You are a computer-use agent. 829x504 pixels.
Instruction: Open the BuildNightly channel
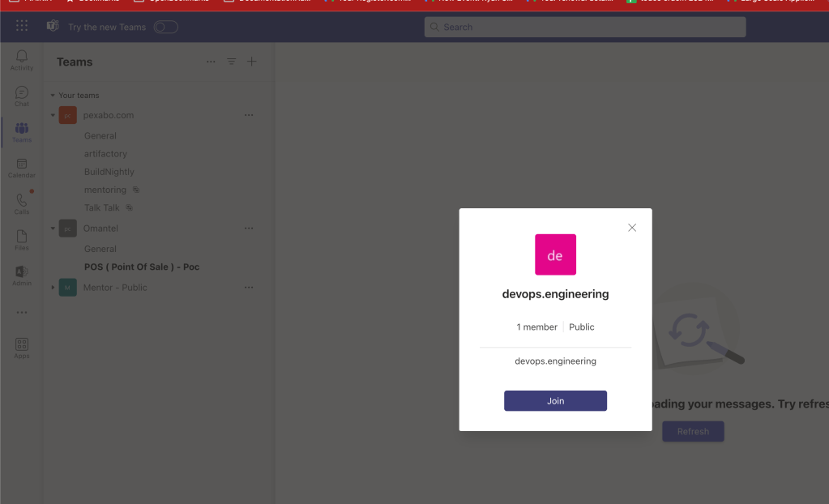point(109,171)
